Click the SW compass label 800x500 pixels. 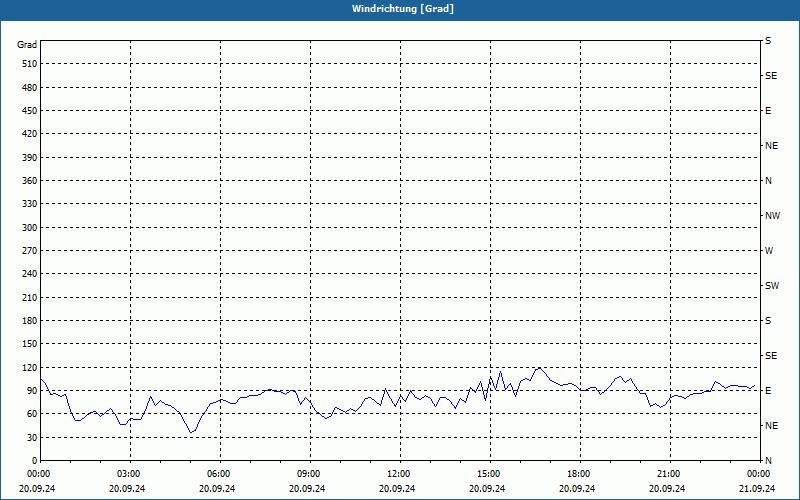772,286
